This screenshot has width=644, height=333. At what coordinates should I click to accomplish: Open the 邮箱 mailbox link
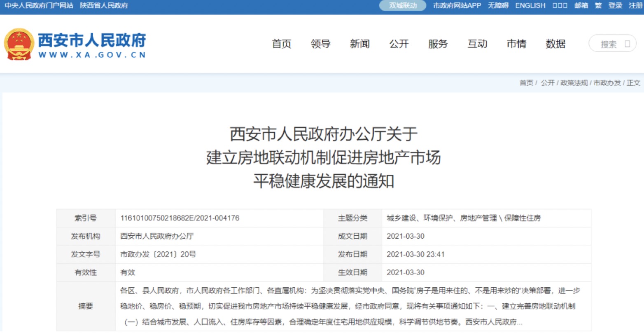pos(581,5)
